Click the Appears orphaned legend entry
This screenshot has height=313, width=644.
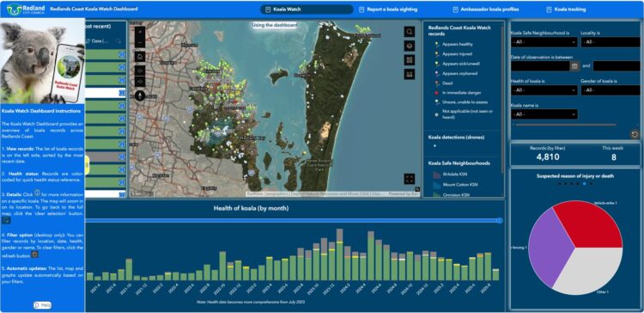(x=455, y=74)
